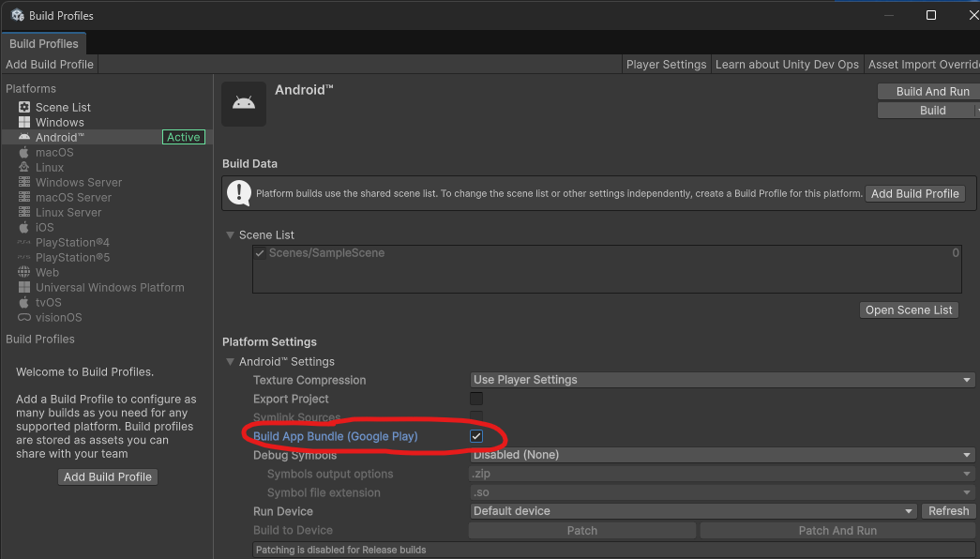The width and height of the screenshot is (980, 559).
Task: Click the PlayStation®5 logo icon
Action: [x=23, y=257]
